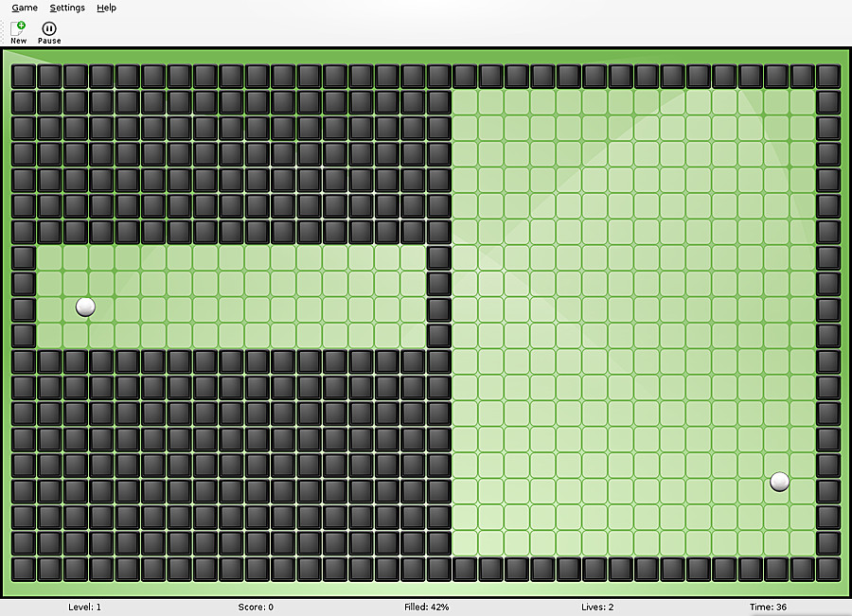Click the 'Time: 36' status text
The width and height of the screenshot is (852, 616).
pyautogui.click(x=768, y=607)
